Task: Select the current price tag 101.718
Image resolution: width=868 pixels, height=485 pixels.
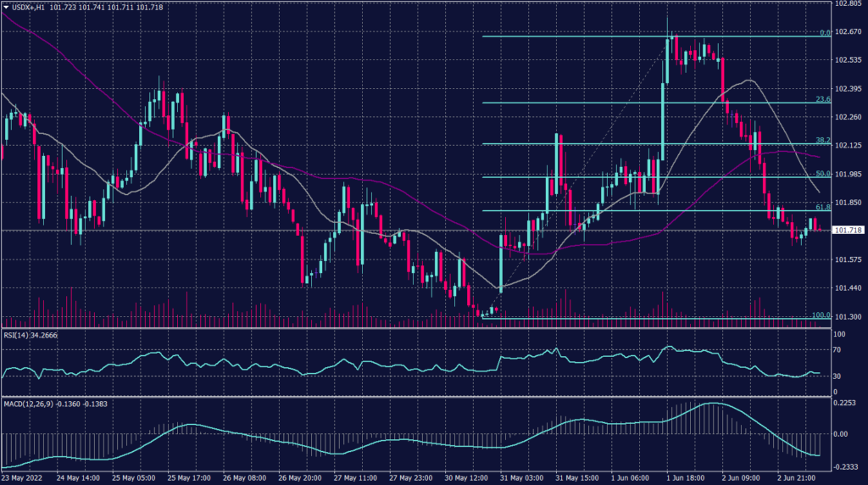Action: pos(849,230)
